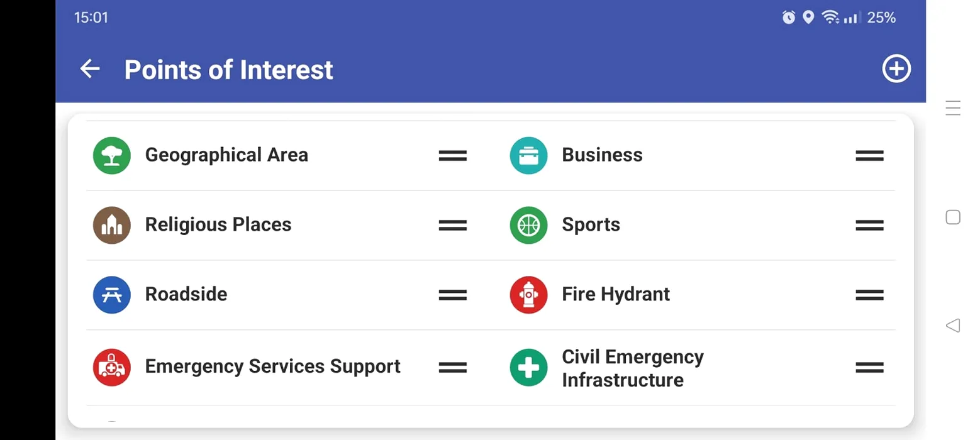The height and width of the screenshot is (440, 980).
Task: Select the green Geographical Area tree icon
Action: [112, 155]
